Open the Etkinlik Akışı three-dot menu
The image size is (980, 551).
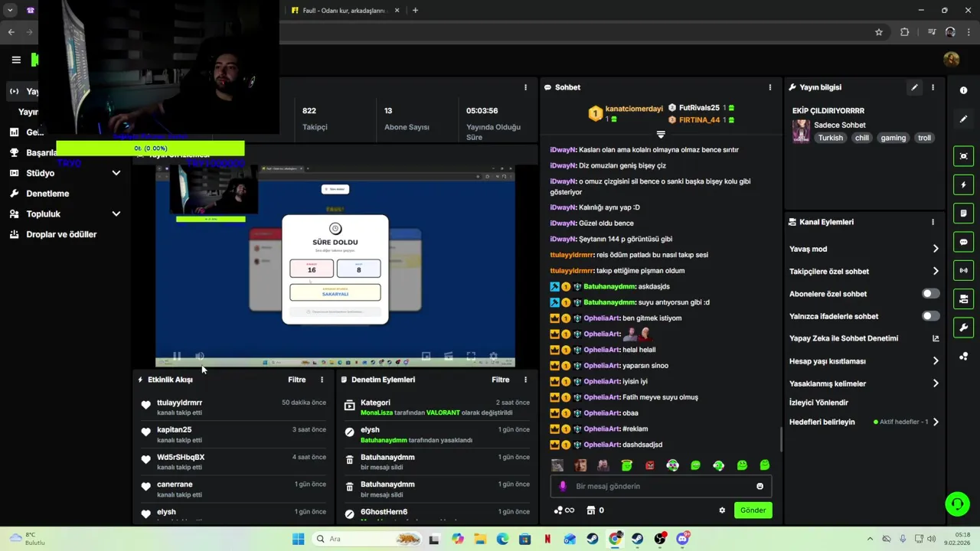(322, 380)
